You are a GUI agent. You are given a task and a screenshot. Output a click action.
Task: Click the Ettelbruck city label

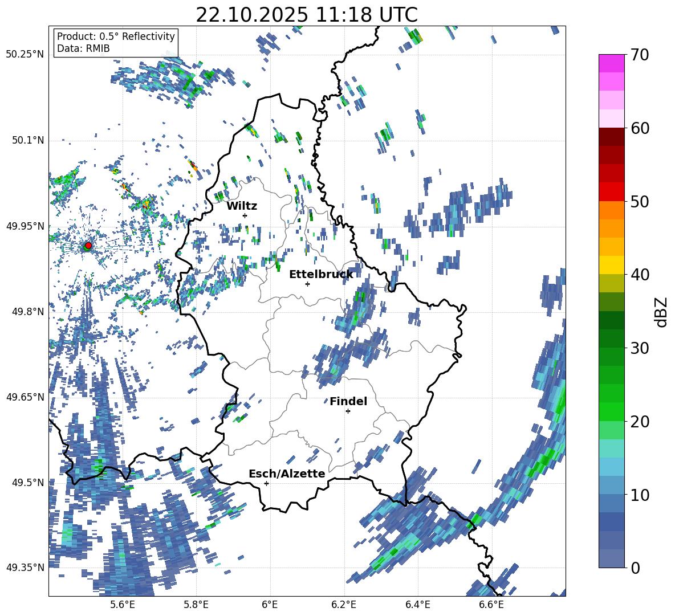coord(321,275)
